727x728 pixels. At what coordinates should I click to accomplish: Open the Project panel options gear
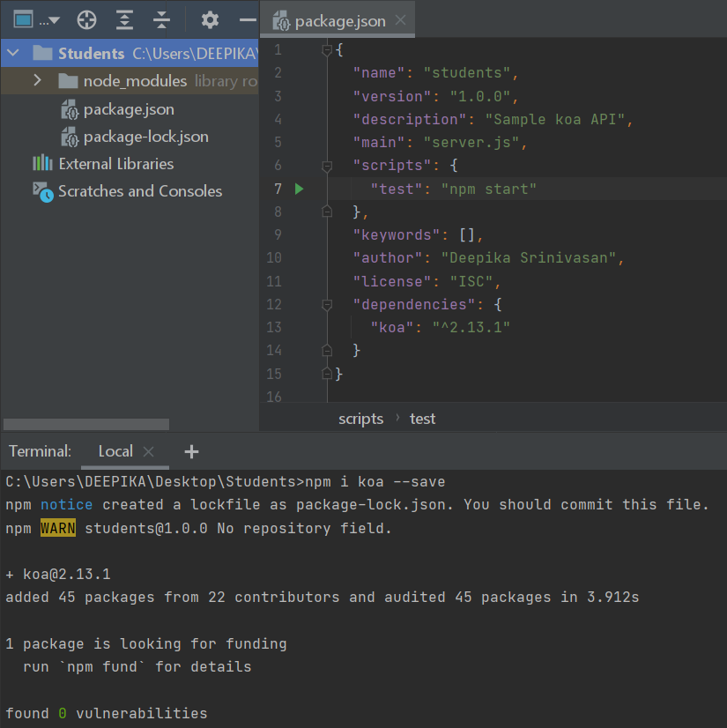point(209,19)
